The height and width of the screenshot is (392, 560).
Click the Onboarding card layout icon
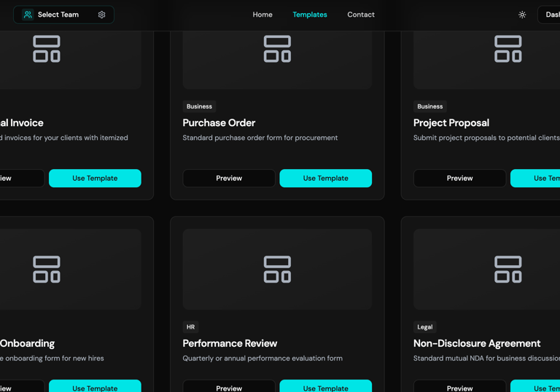47,270
